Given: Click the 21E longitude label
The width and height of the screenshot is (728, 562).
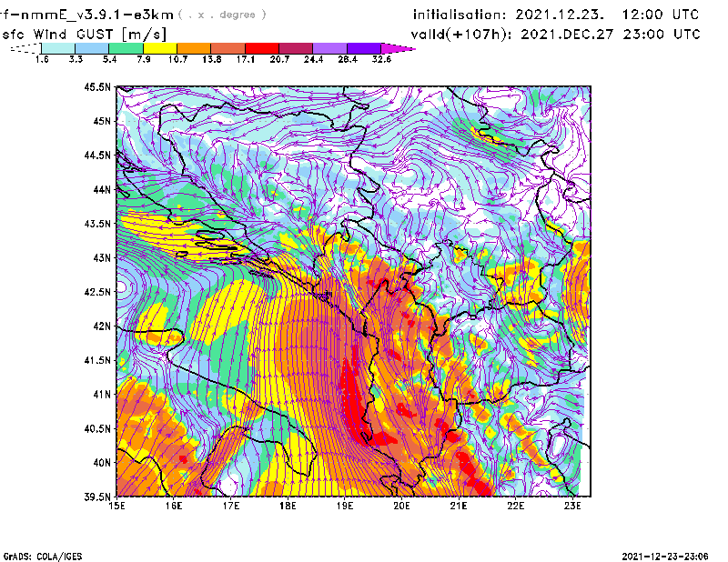Looking at the screenshot, I should [x=459, y=506].
